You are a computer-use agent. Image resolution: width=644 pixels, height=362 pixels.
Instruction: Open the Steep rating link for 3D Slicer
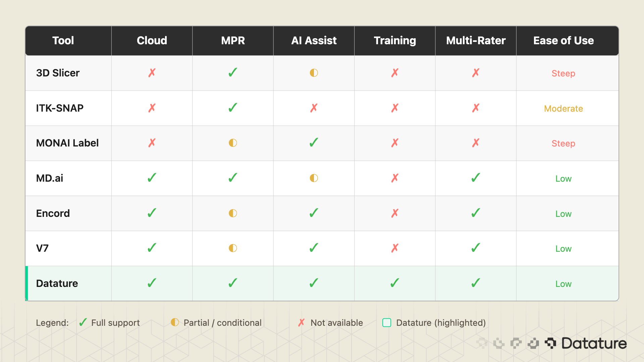(x=563, y=73)
